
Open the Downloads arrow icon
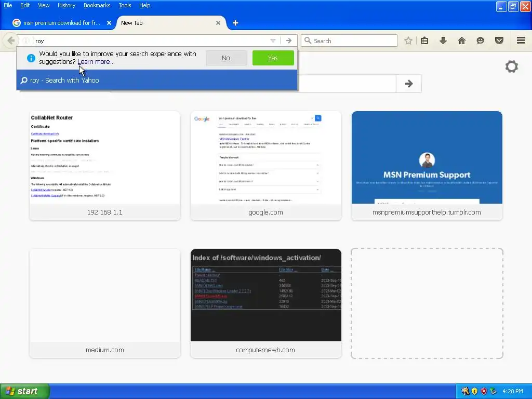443,41
